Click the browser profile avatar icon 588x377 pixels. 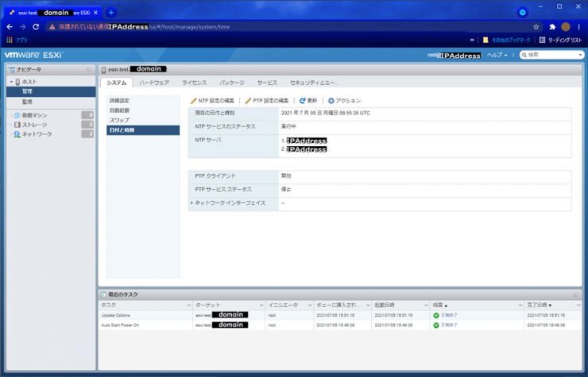566,27
